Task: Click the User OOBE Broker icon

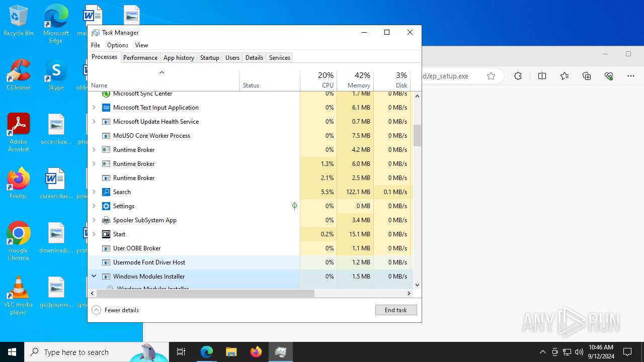Action: (106, 248)
